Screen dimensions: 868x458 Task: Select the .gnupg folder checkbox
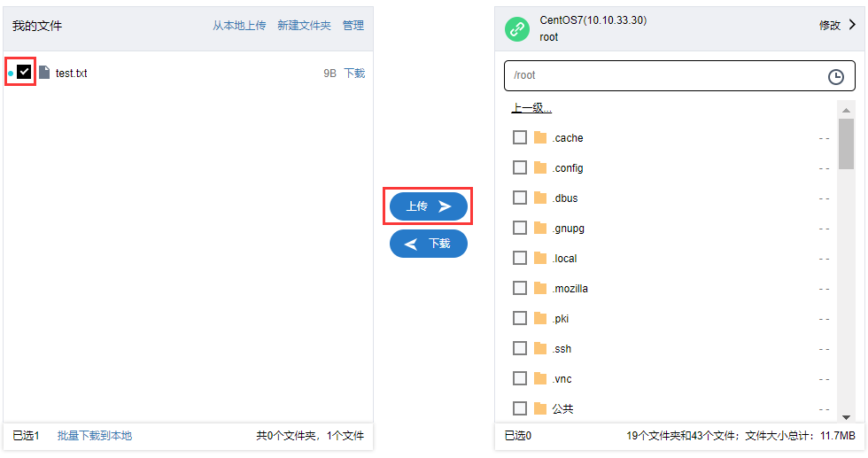pyautogui.click(x=520, y=228)
